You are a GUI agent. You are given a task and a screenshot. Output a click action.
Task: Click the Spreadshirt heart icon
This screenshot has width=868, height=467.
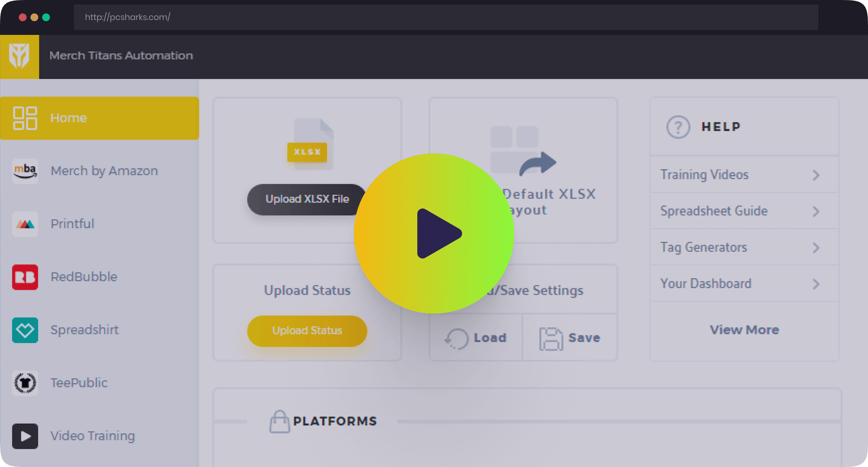(x=25, y=330)
